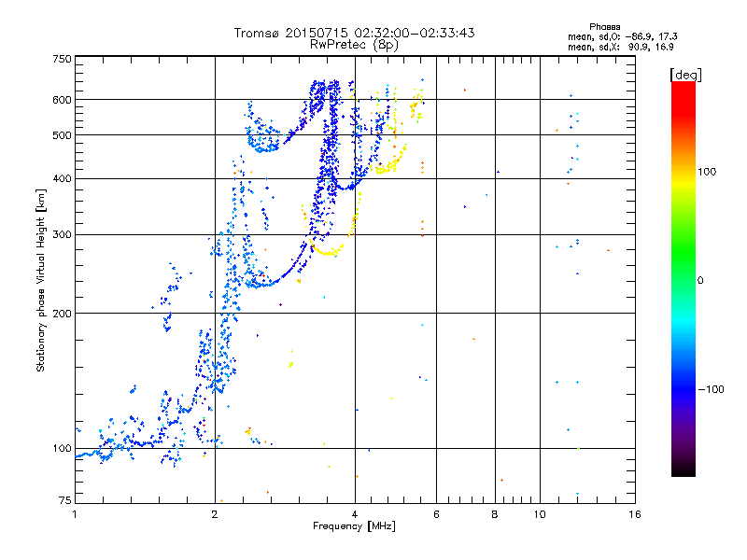Image resolution: width=747 pixels, height=560 pixels.
Task: Click y-axis tick label '300'
Action: (x=62, y=235)
